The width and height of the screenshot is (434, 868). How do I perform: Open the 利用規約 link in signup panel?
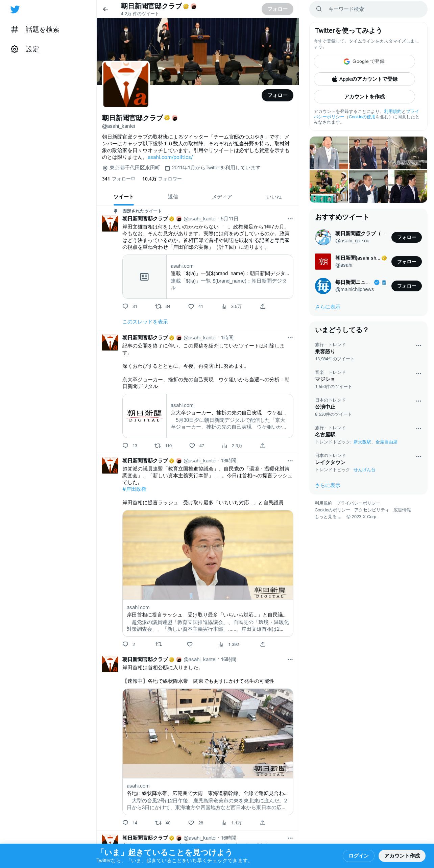[392, 112]
